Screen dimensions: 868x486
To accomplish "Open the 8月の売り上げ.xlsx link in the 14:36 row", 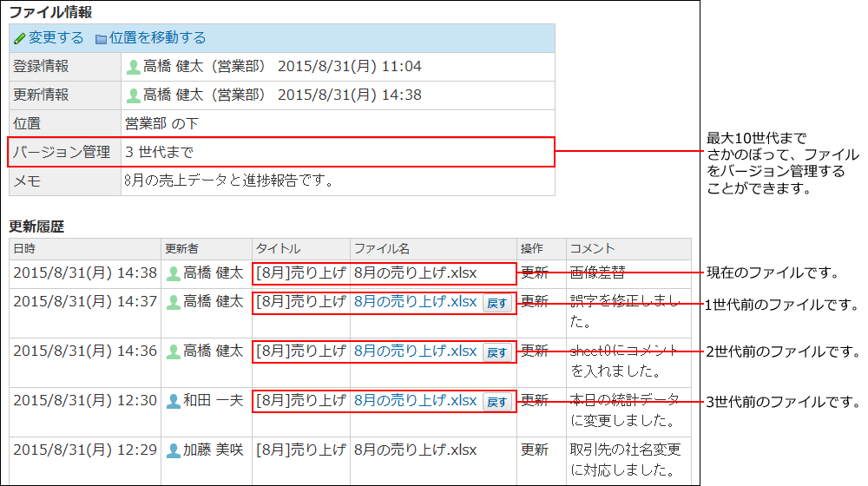I will tap(415, 351).
